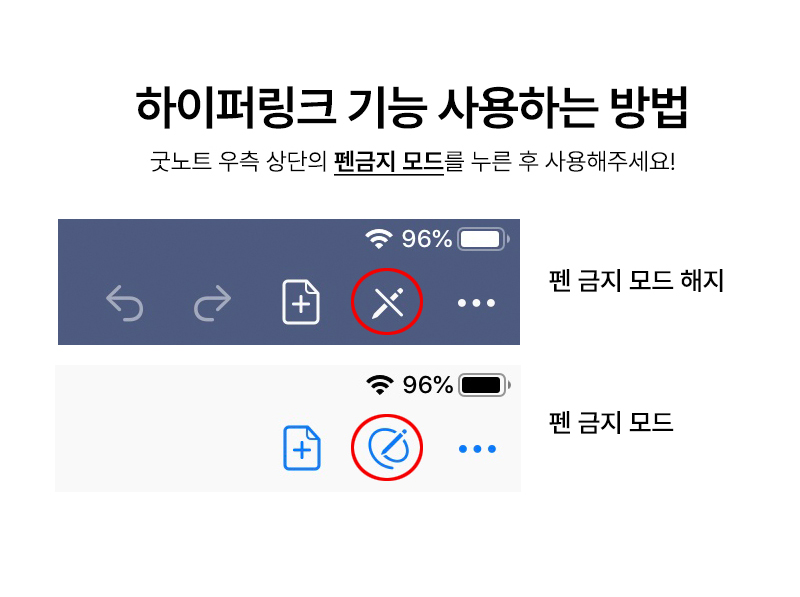Click the 굿노트 우측 상단의 subtitle text
The height and width of the screenshot is (597, 800).
238,161
